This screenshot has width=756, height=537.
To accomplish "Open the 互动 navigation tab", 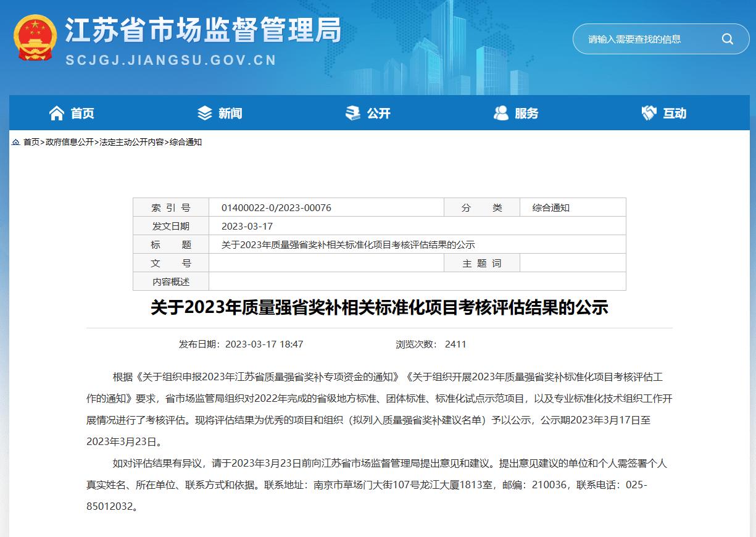I will coord(664,113).
